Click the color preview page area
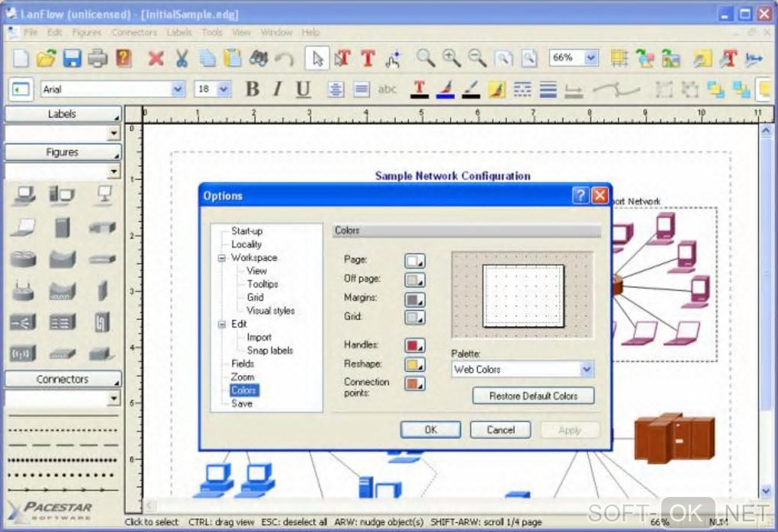Viewport: 778px width, 532px height. (523, 296)
